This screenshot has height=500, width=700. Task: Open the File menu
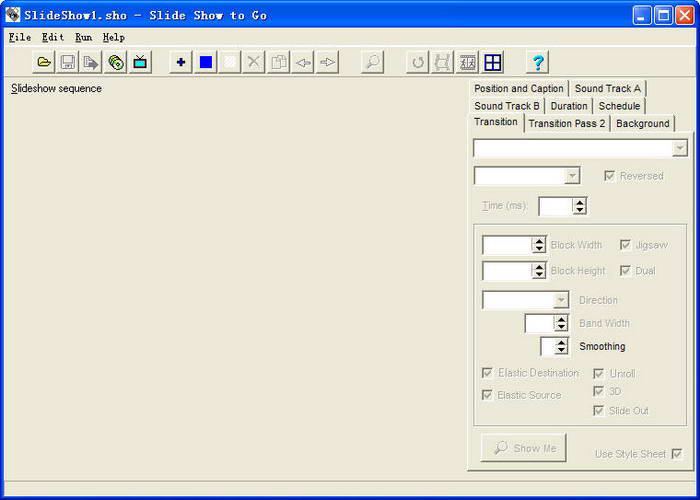[20, 38]
